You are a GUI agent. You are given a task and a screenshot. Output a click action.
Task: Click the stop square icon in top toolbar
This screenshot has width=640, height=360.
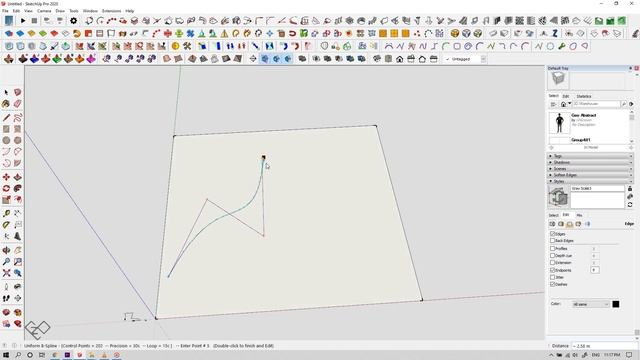coord(34,20)
